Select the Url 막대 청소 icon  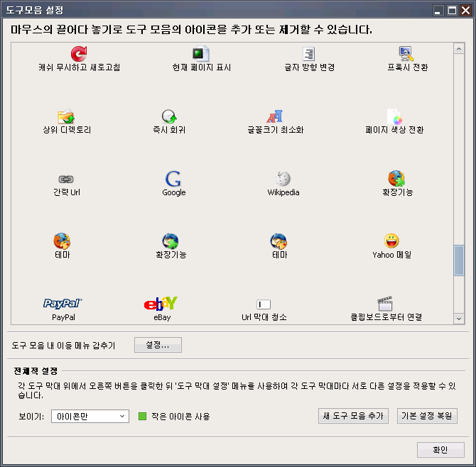click(264, 304)
